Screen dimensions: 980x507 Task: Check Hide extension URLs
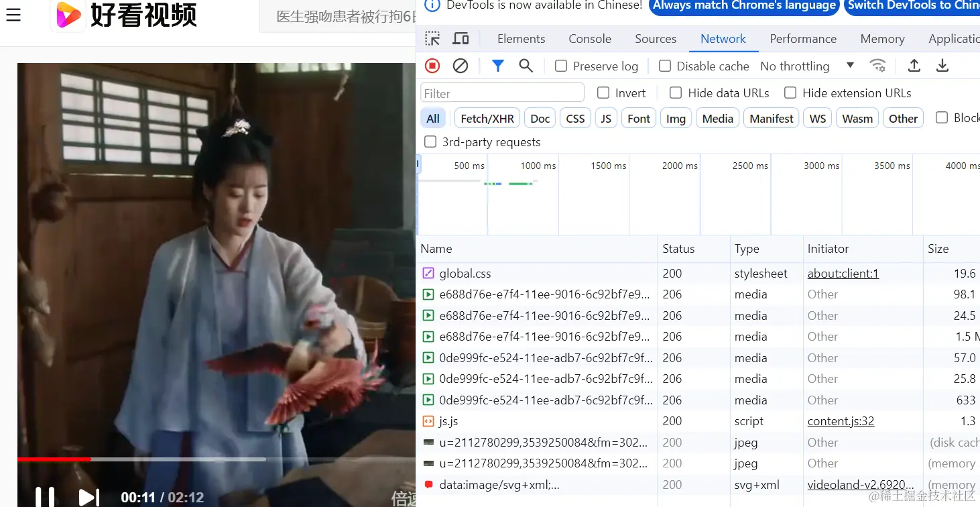coord(790,93)
